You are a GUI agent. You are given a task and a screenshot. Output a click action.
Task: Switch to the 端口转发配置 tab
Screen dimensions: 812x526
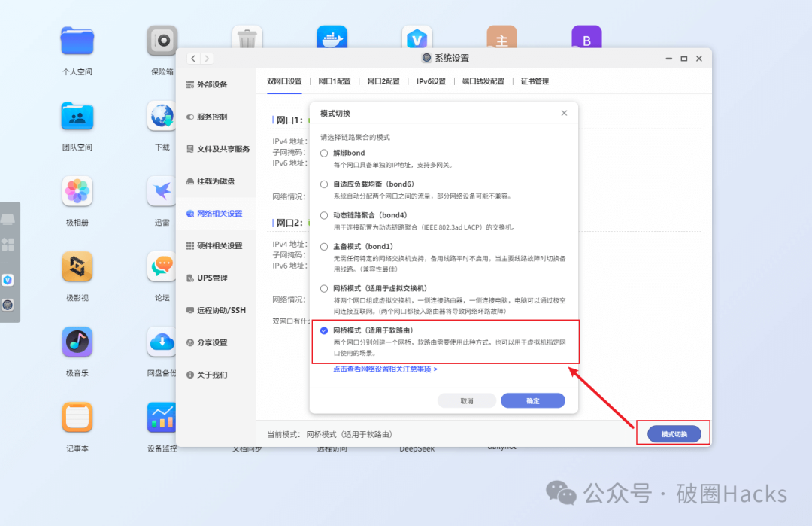(x=483, y=81)
